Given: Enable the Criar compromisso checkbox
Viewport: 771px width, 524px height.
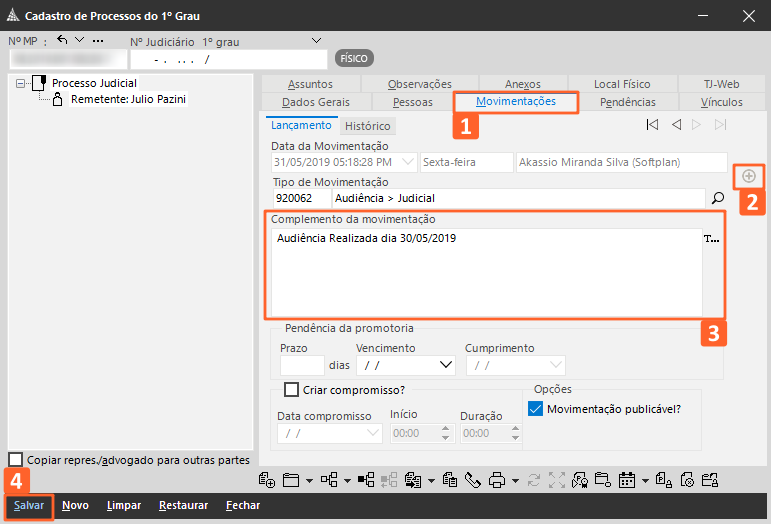Looking at the screenshot, I should [x=292, y=390].
